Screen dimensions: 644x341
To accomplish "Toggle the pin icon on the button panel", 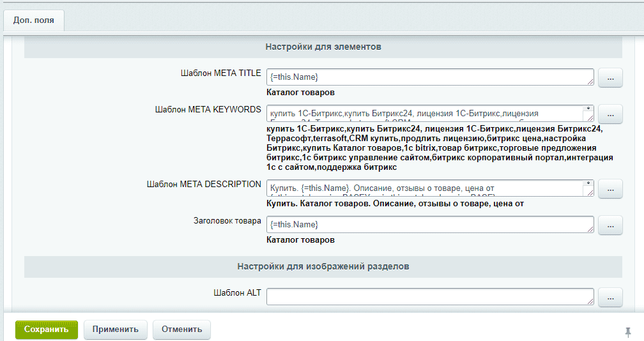I will [x=627, y=331].
